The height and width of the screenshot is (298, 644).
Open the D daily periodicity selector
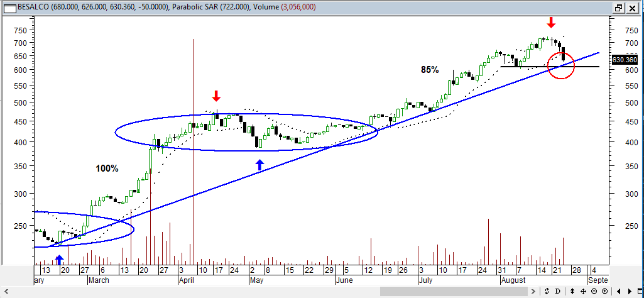click(x=558, y=291)
